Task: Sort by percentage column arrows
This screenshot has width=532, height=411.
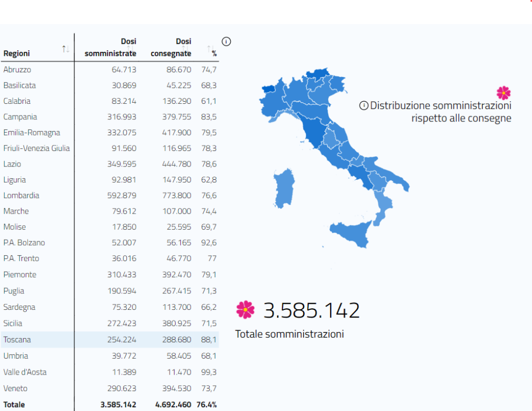Action: point(211,50)
